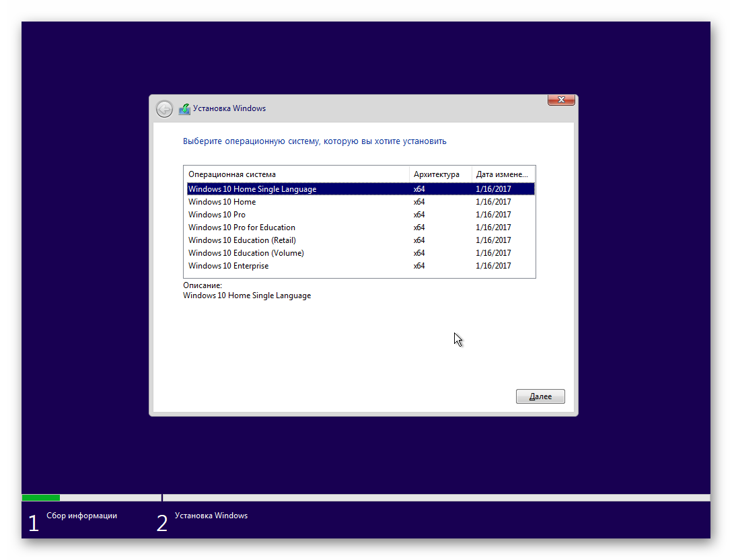Click the Описание label

point(202,285)
